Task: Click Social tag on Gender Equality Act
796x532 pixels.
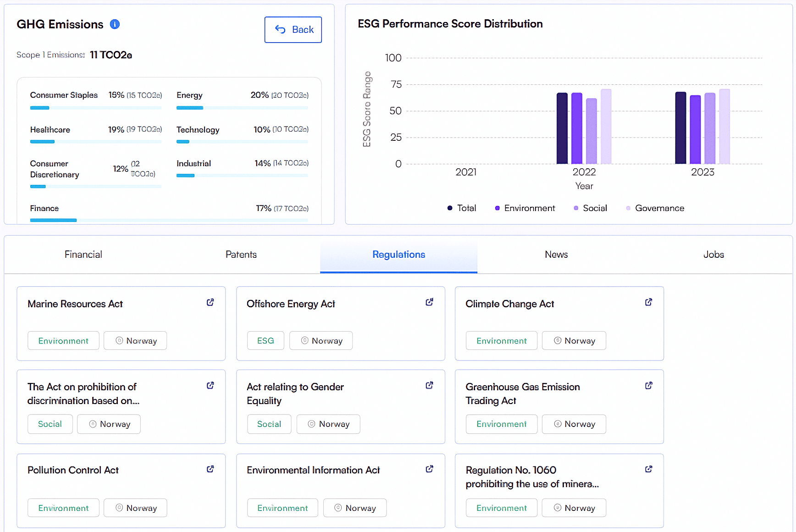Action: point(269,424)
